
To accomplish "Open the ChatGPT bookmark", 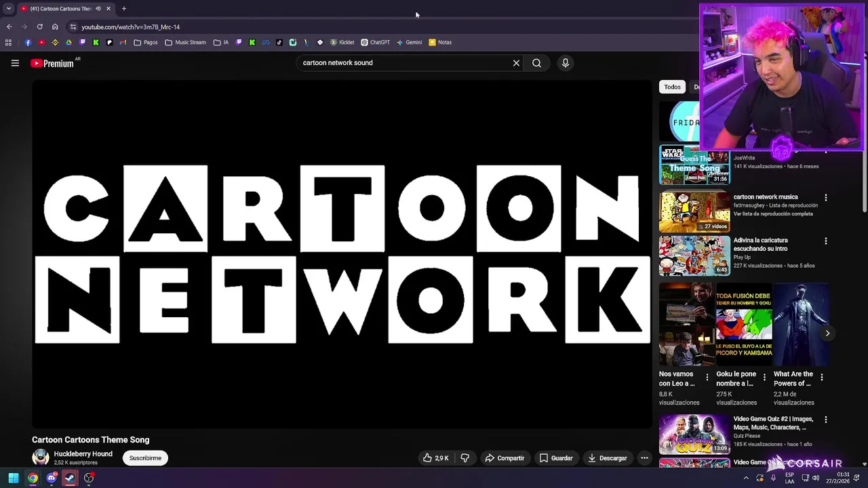I will click(x=375, y=42).
